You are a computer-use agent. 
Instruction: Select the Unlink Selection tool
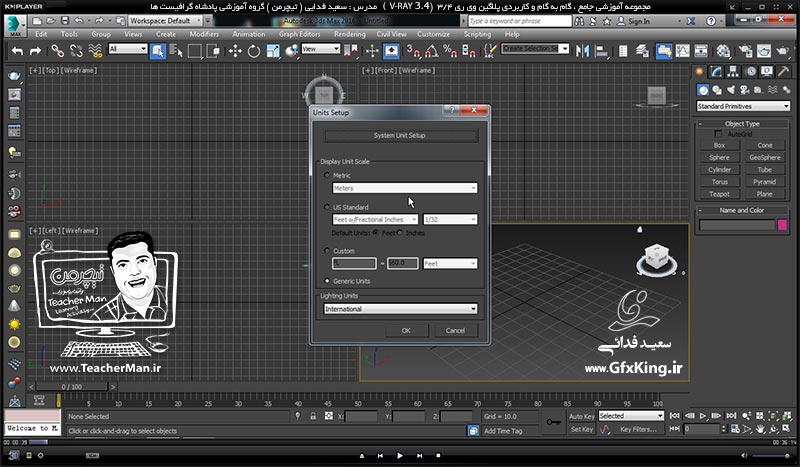coord(76,51)
